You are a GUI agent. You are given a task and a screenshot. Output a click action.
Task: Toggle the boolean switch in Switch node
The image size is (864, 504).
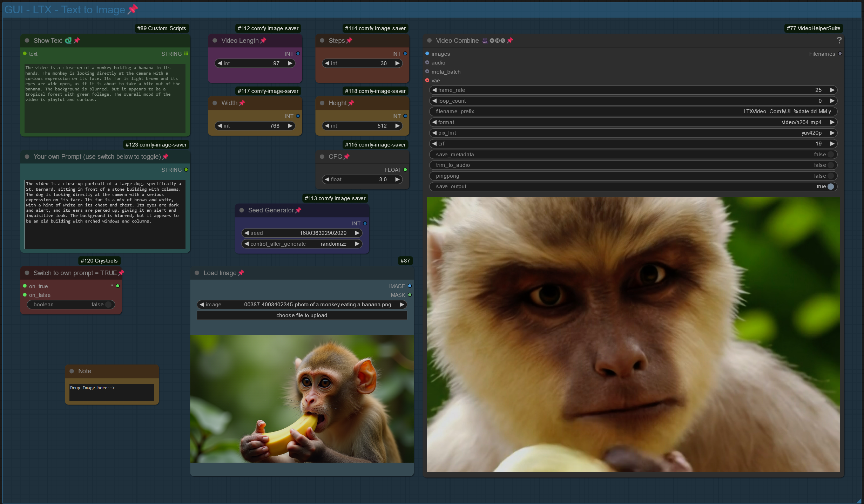(108, 305)
